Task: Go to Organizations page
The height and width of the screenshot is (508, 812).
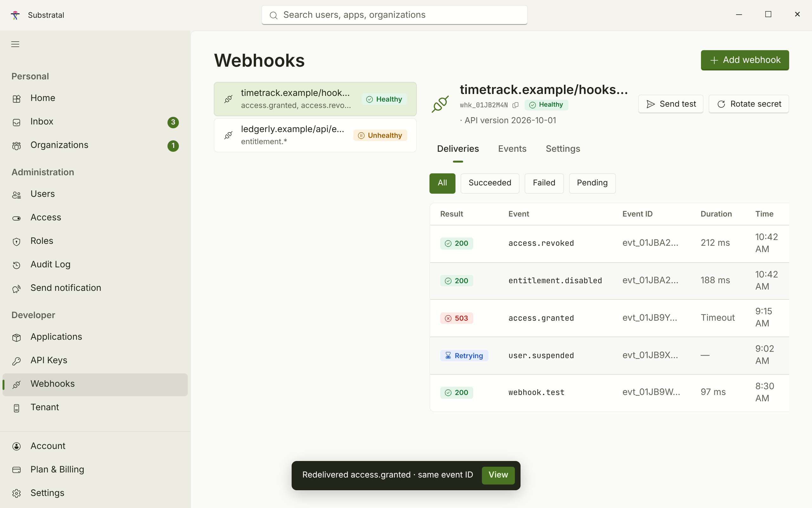Action: (95, 145)
